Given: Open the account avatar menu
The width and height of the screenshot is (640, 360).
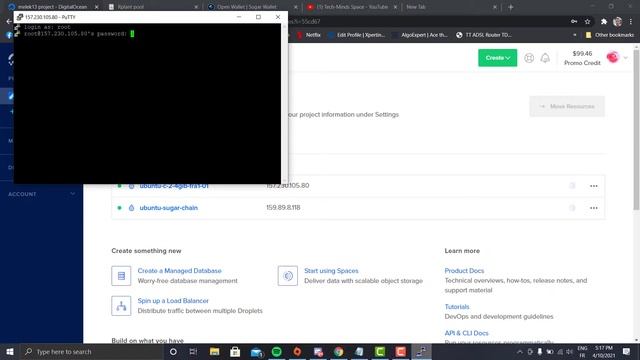Looking at the screenshot, I should [612, 58].
